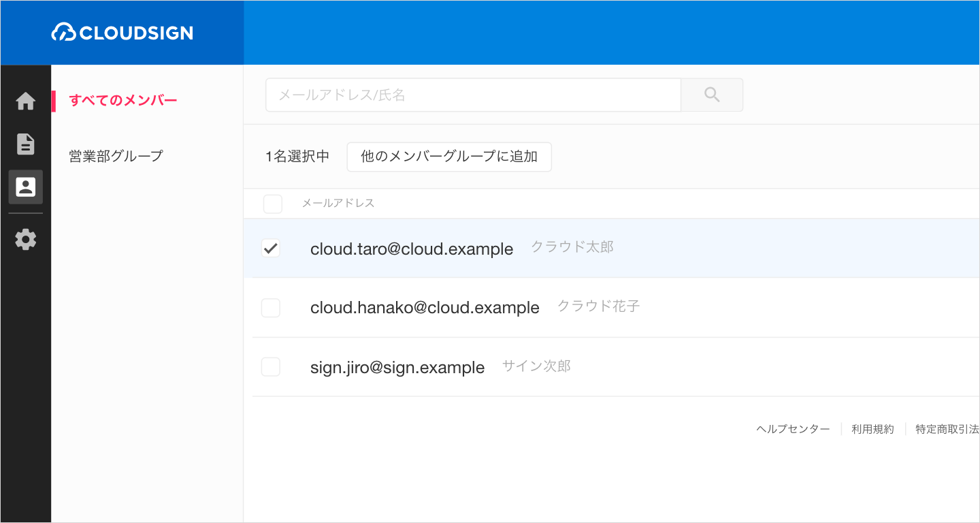Select 営業部グループ in the group list

116,156
